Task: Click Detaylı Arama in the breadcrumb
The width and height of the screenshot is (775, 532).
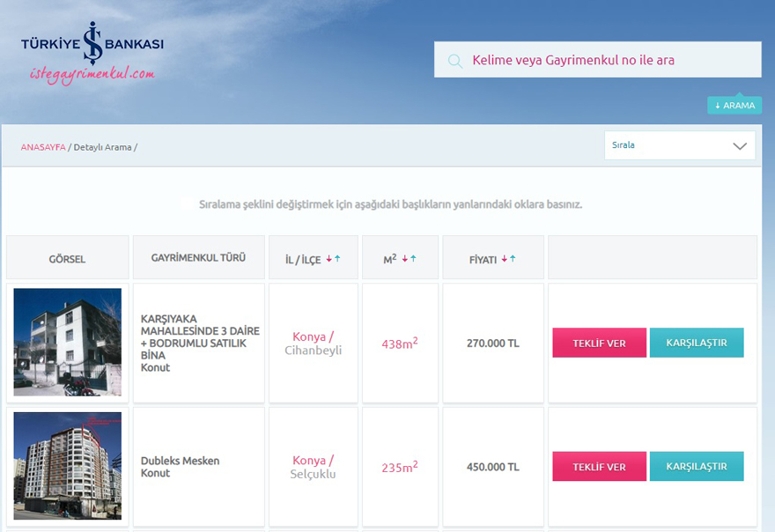Action: click(x=102, y=147)
